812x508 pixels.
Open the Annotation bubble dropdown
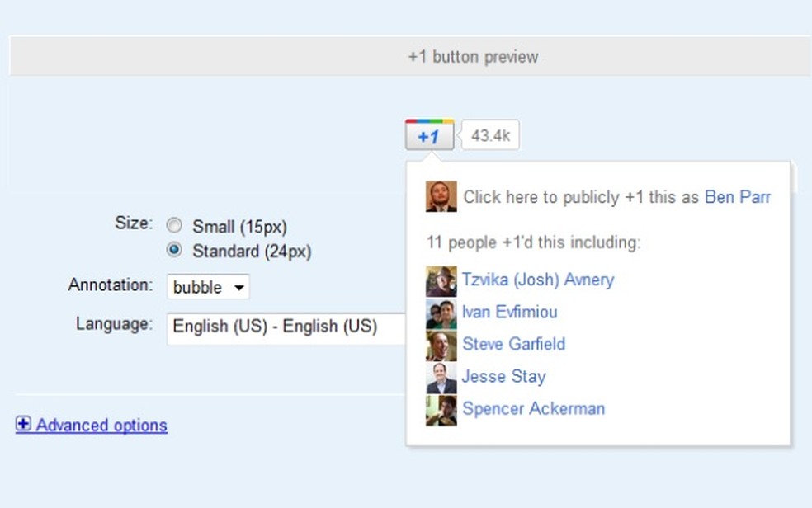pos(208,288)
